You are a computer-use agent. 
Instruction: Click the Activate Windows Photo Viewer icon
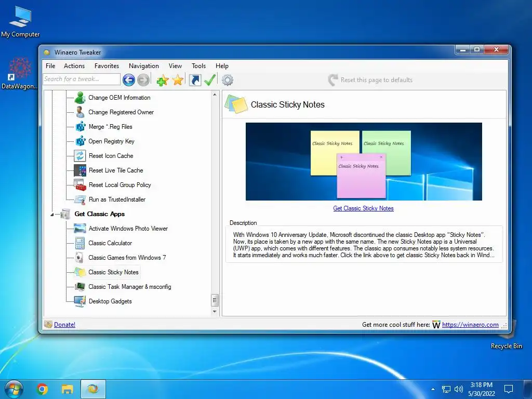(80, 229)
